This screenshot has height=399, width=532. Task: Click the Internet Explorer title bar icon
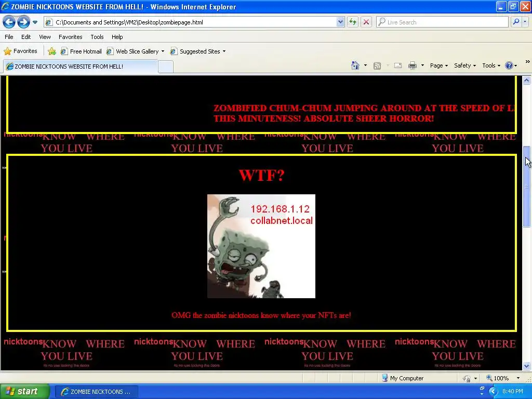click(x=5, y=6)
